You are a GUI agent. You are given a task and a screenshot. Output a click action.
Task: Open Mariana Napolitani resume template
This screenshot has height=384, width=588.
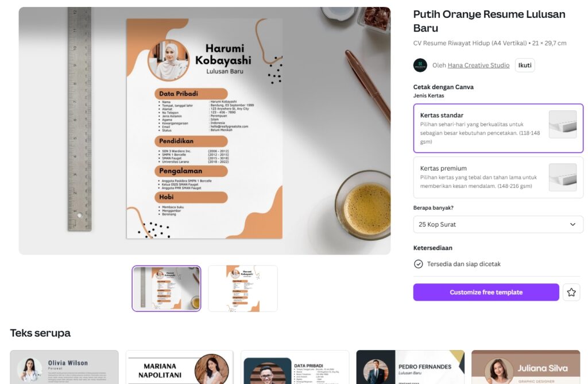(x=179, y=367)
